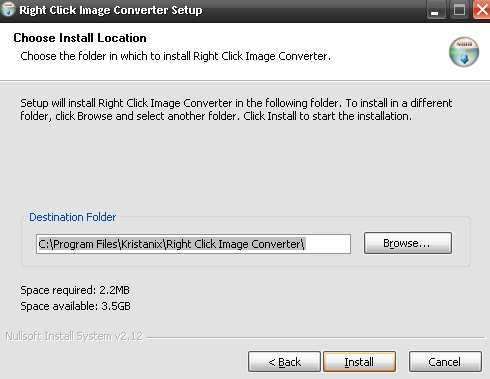Click the setup instruction paragraph text

click(236, 110)
